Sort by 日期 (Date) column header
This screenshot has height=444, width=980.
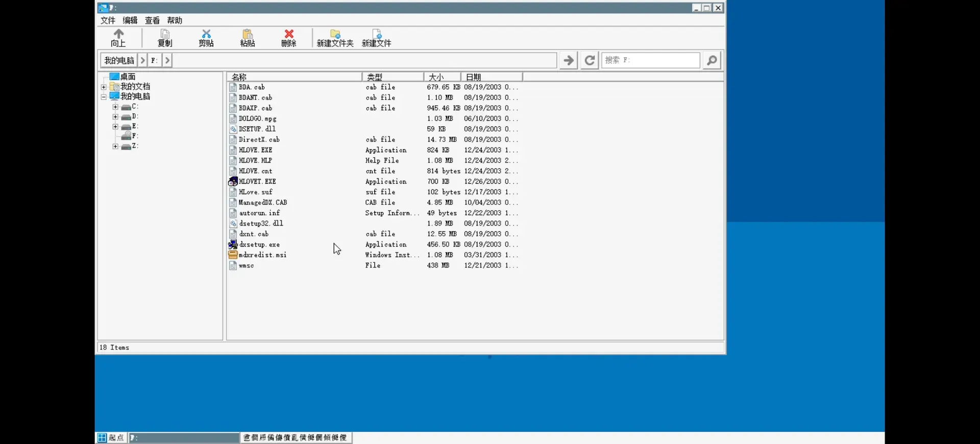point(492,77)
